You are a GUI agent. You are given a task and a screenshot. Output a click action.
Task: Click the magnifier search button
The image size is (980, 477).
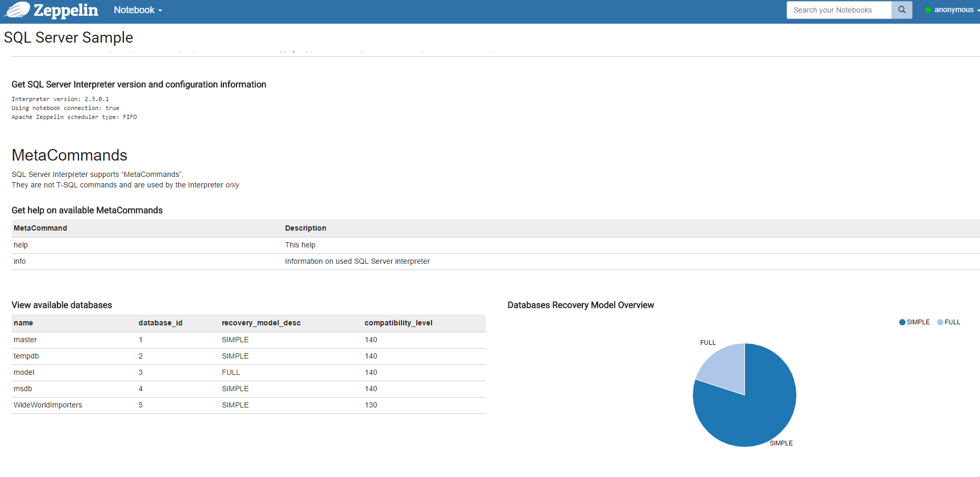pyautogui.click(x=901, y=10)
